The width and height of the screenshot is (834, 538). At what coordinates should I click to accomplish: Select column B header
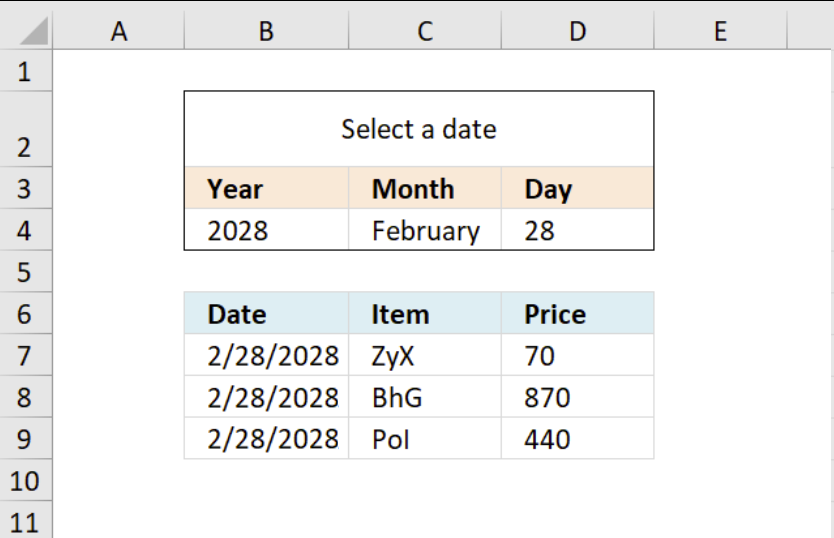266,31
